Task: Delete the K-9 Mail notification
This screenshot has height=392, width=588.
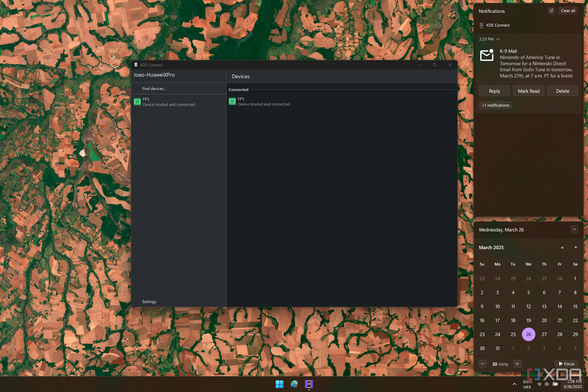Action: [x=563, y=91]
